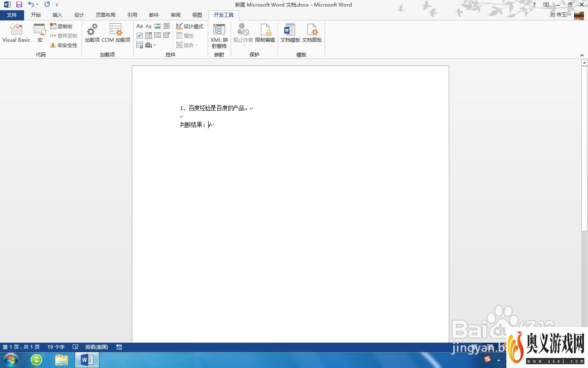
Task: Switch to the 审阅 tab
Action: coord(176,15)
